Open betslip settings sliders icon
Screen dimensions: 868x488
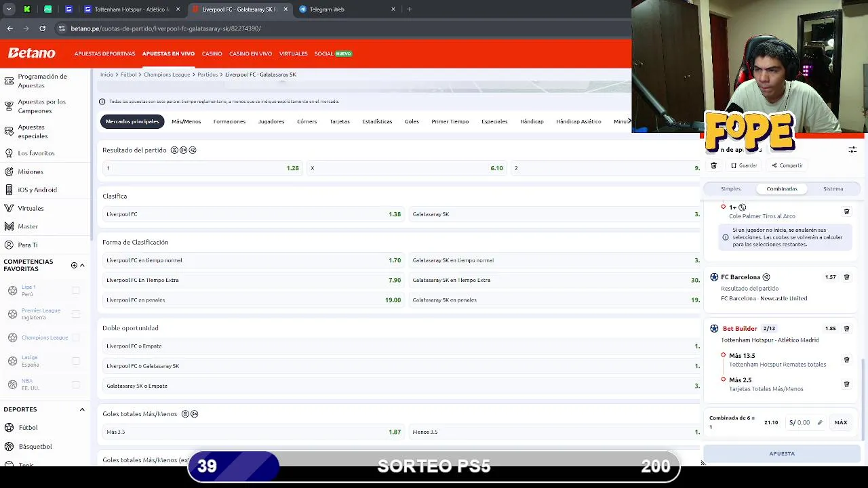pyautogui.click(x=852, y=150)
